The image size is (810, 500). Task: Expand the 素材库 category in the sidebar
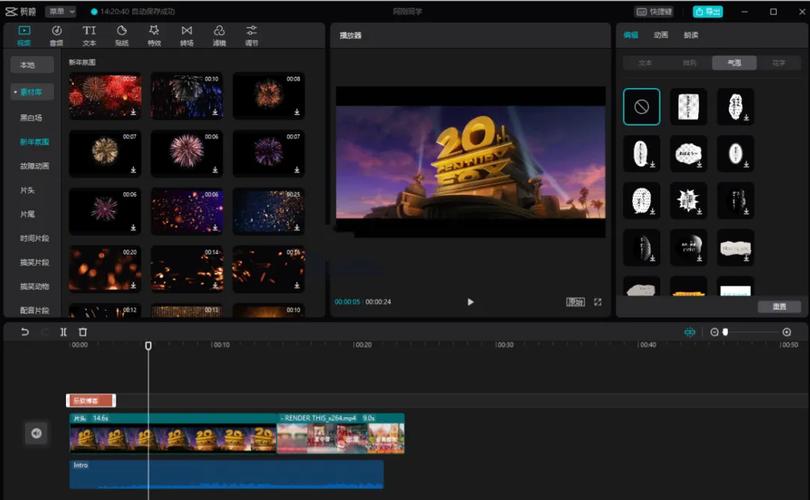click(x=35, y=91)
